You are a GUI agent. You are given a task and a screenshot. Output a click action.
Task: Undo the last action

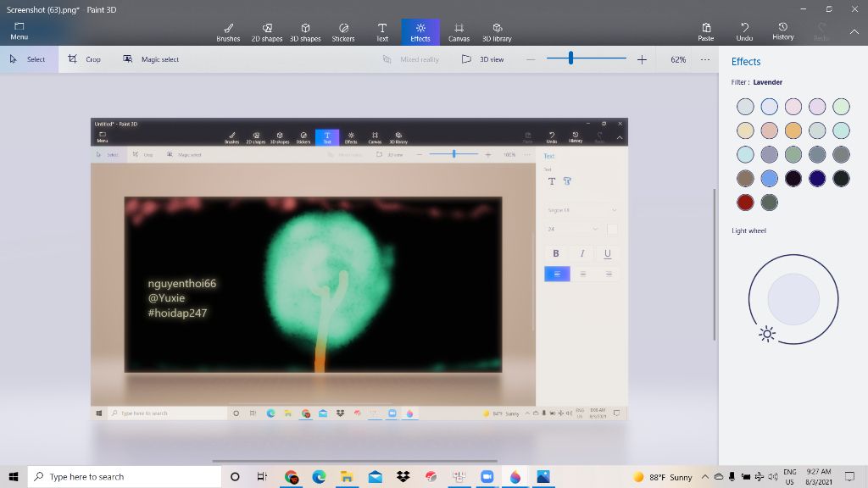pyautogui.click(x=744, y=32)
